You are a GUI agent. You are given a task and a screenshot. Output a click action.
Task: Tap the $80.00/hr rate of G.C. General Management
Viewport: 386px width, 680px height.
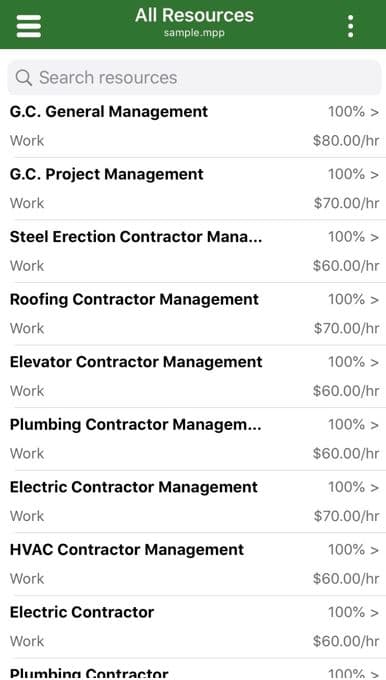tap(346, 141)
